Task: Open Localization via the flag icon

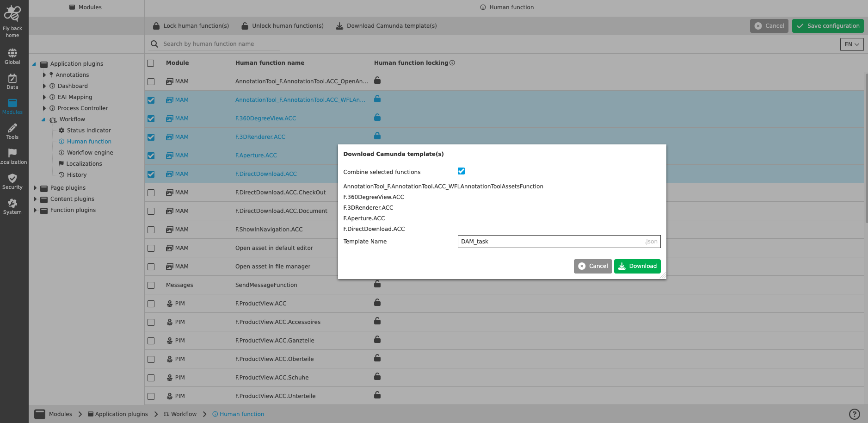Action: pyautogui.click(x=12, y=154)
